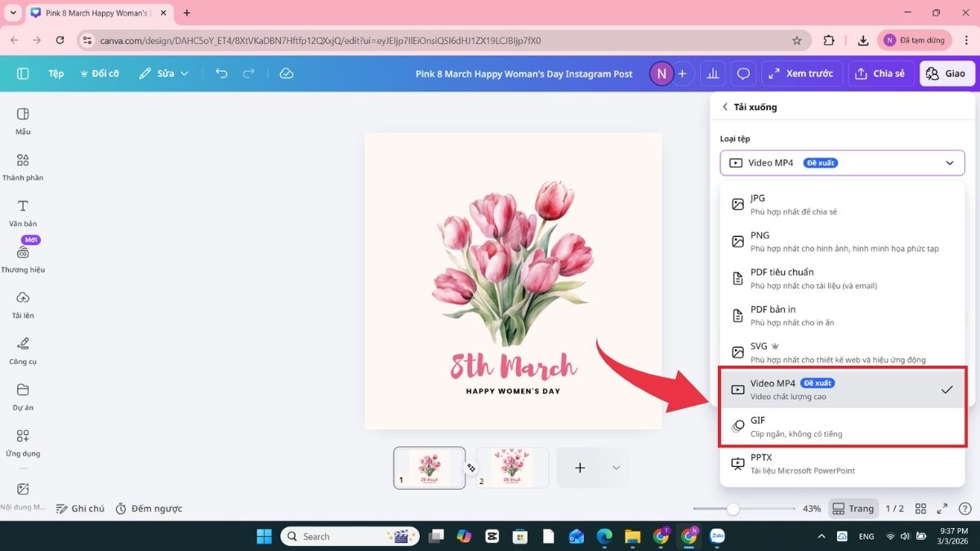Image resolution: width=980 pixels, height=551 pixels.
Task: Select Video MP4 file type option
Action: [x=842, y=389]
